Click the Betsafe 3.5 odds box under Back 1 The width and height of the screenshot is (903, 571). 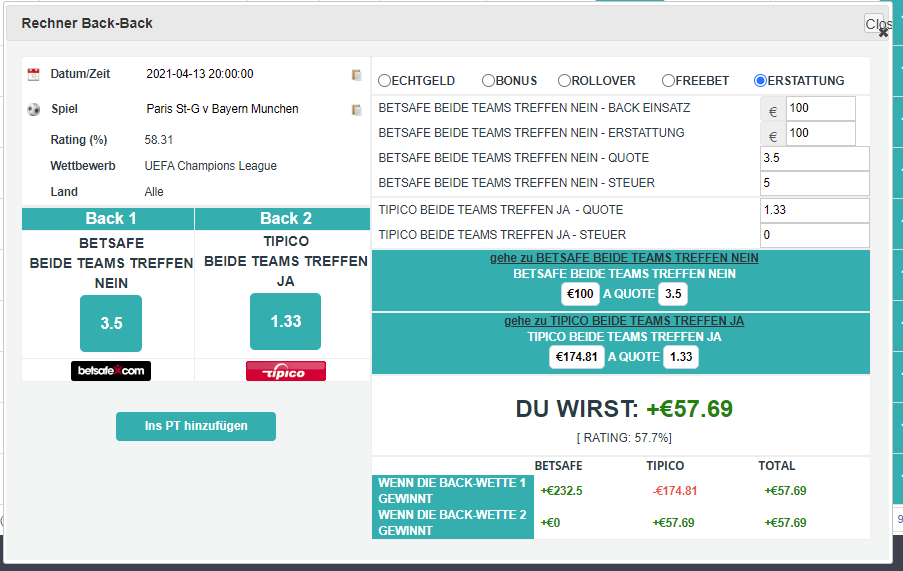coord(111,323)
